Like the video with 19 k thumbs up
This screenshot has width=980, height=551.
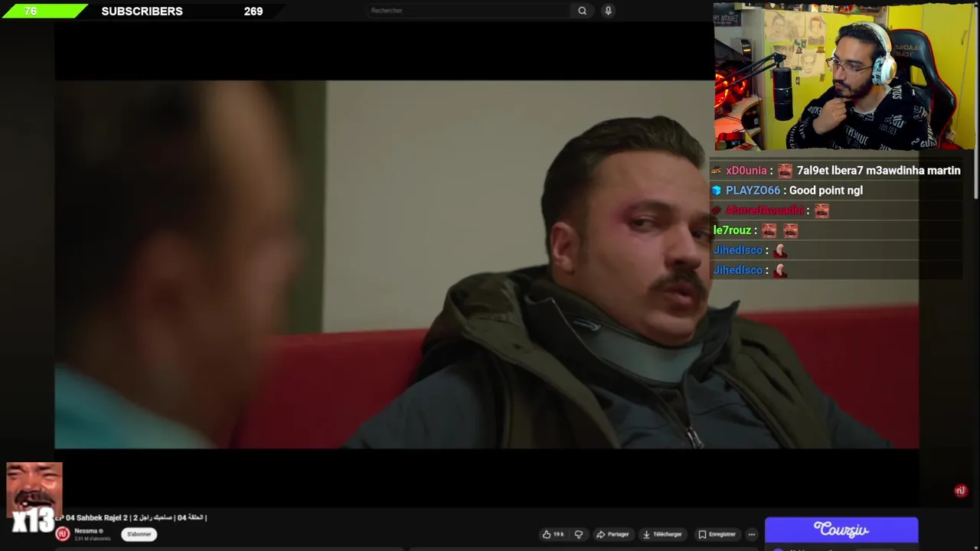coord(554,534)
